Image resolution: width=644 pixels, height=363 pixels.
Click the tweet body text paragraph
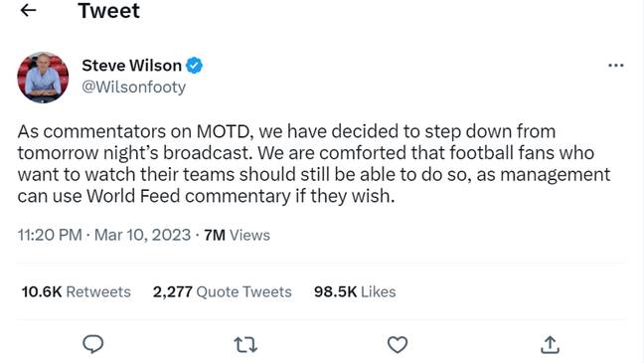(x=314, y=164)
